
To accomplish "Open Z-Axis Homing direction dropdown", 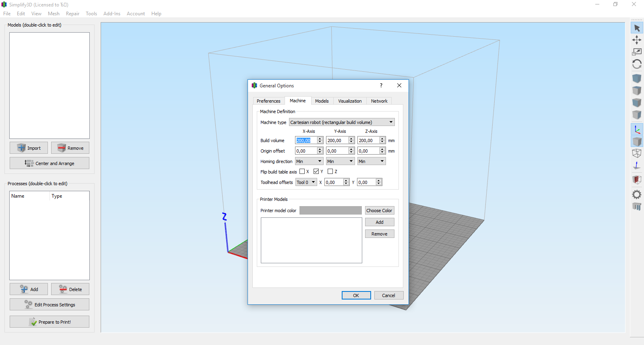I will coord(372,161).
